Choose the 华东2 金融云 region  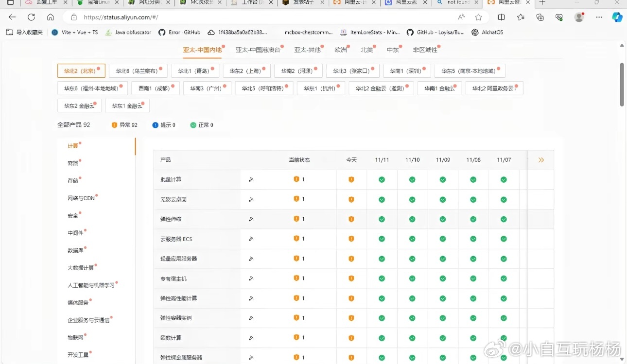[79, 106]
